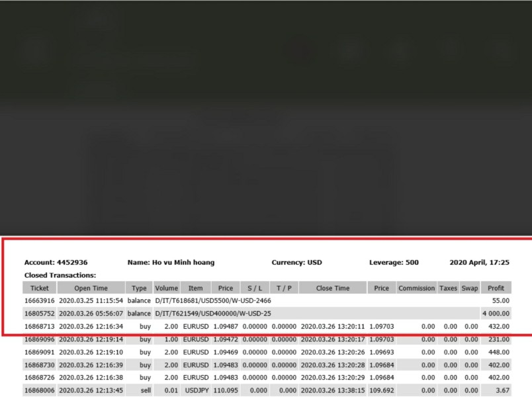This screenshot has height=397, width=532.
Task: Click the profit value 4 000.00
Action: click(496, 314)
